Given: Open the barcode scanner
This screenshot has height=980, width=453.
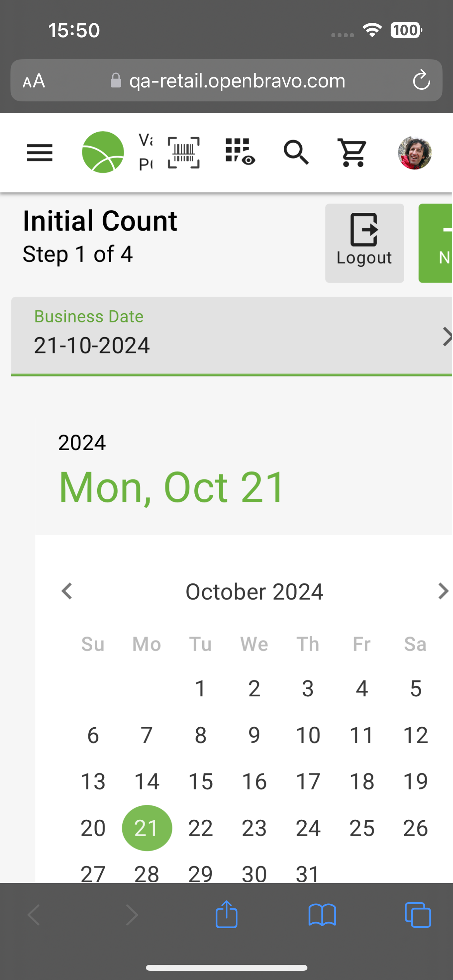Looking at the screenshot, I should 184,152.
